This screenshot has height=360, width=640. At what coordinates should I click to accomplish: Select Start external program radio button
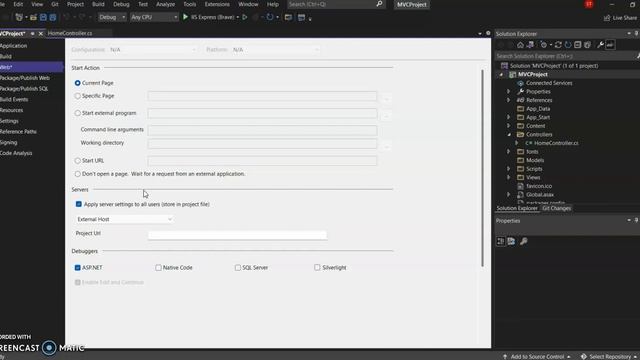pos(78,113)
